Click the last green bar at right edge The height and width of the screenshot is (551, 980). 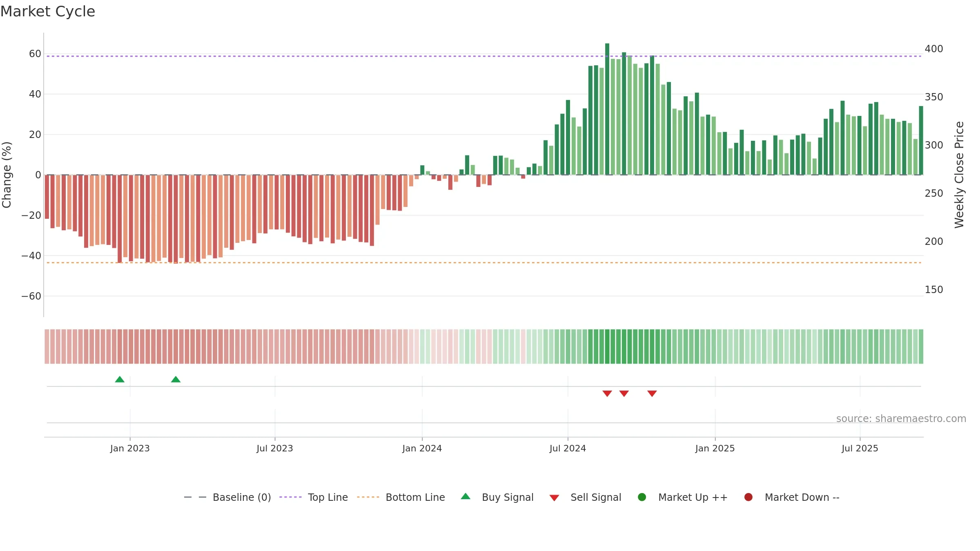pyautogui.click(x=921, y=140)
